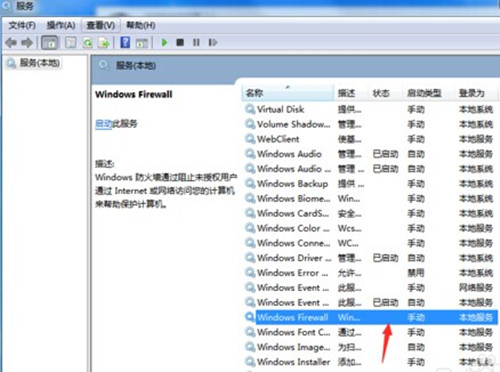Start service with green play icon
Screen dimensions: 500x372
tap(164, 43)
